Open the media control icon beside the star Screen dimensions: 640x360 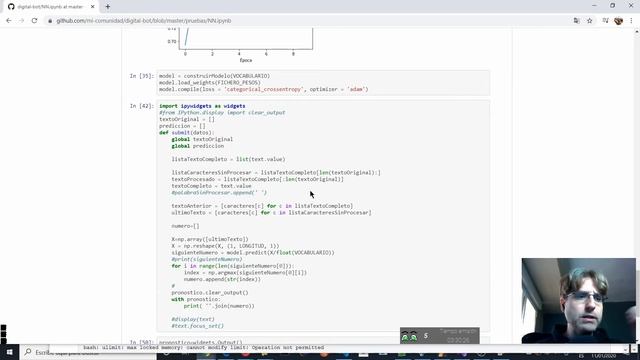click(x=605, y=20)
